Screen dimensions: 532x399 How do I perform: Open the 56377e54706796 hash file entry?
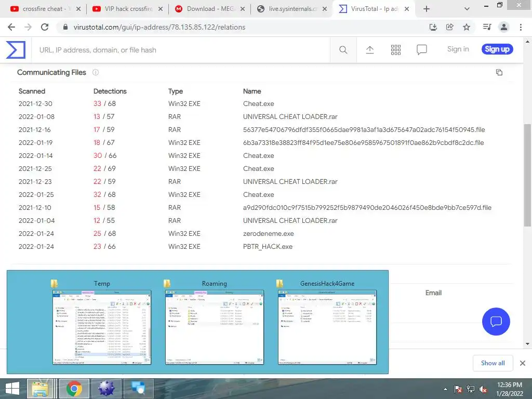point(364,129)
